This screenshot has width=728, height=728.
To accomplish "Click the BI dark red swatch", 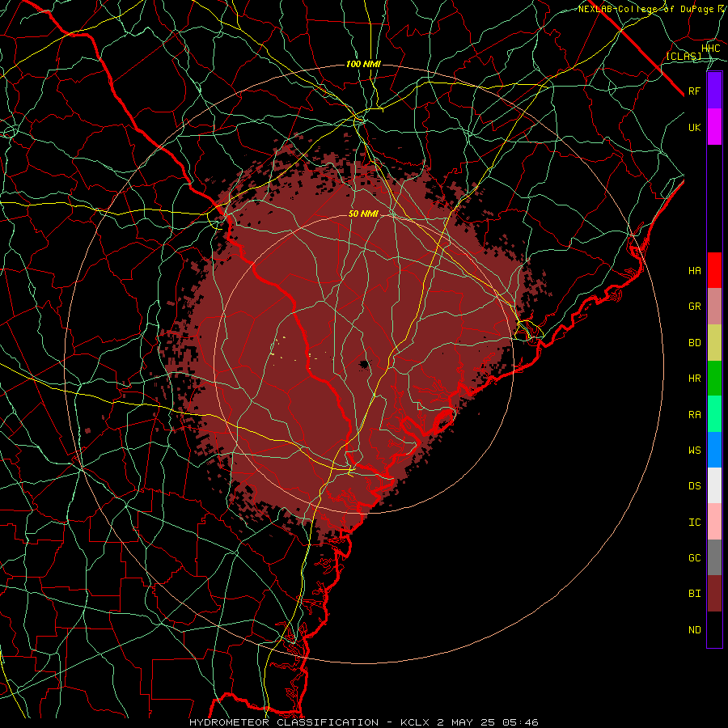I will click(714, 594).
